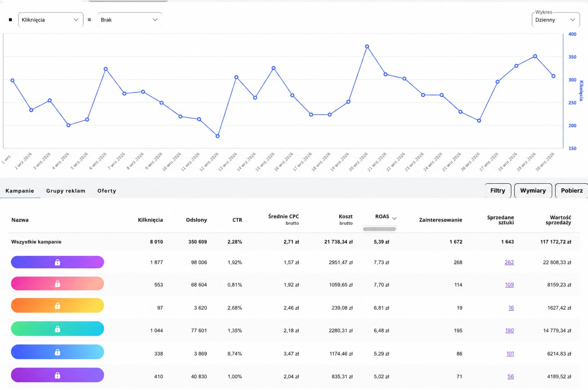Switch to the Kampanie tab
The height and width of the screenshot is (390, 588).
point(20,191)
